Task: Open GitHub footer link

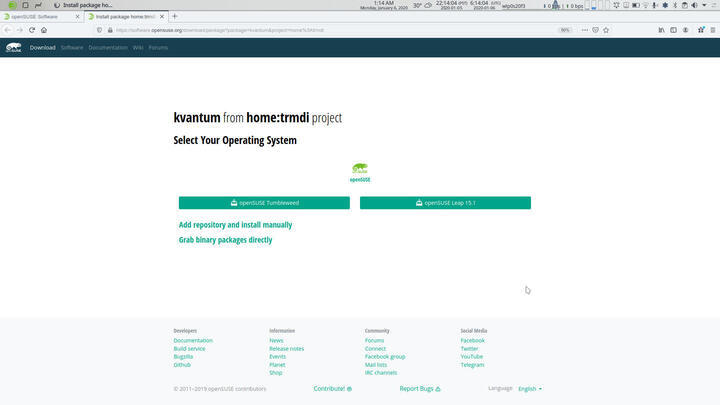Action: pyautogui.click(x=182, y=365)
